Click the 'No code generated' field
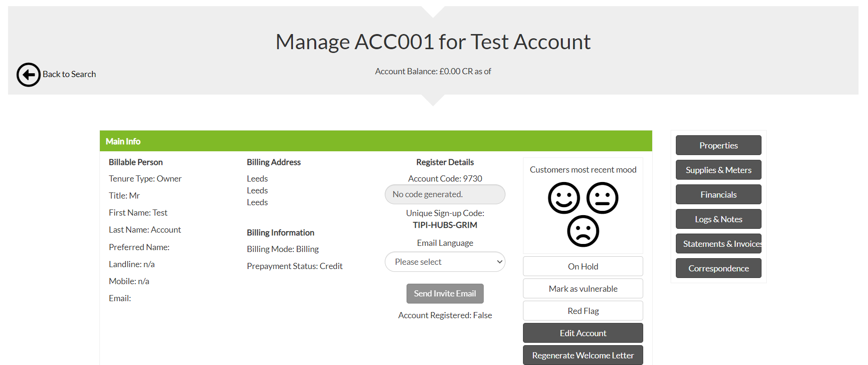 [x=445, y=194]
